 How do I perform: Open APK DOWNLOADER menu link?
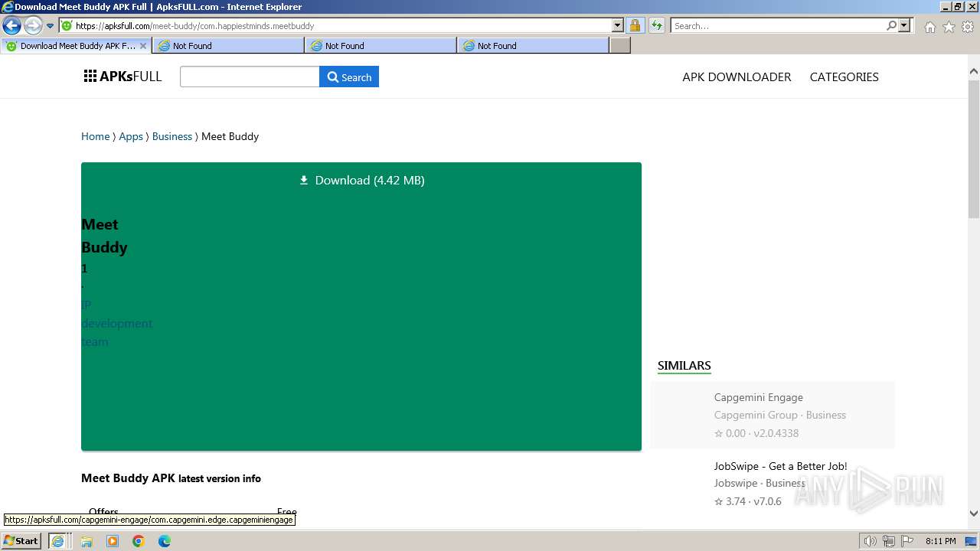pyautogui.click(x=737, y=77)
